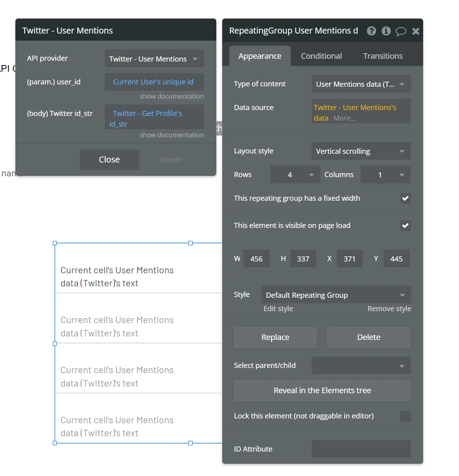Click the Edit style link

point(278,308)
